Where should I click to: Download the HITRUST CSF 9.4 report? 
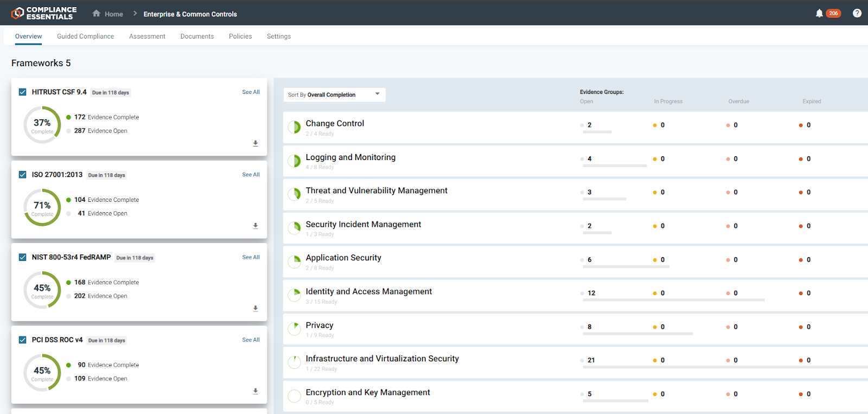(x=256, y=144)
